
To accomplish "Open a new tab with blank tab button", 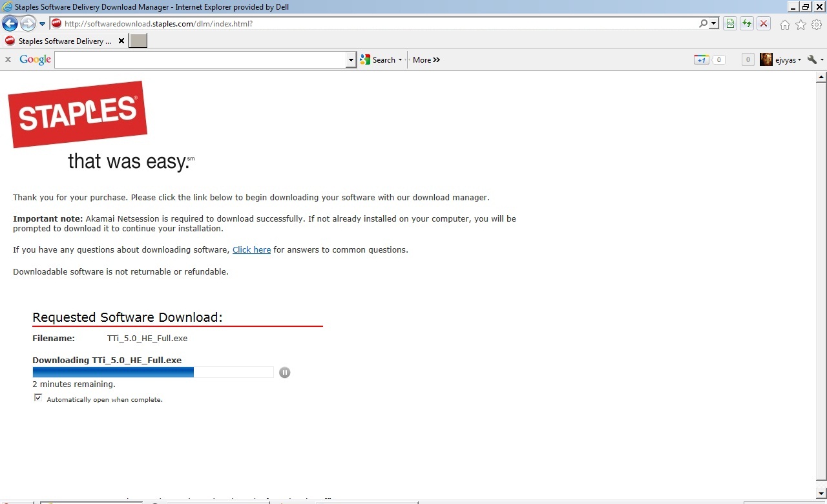I will click(138, 41).
